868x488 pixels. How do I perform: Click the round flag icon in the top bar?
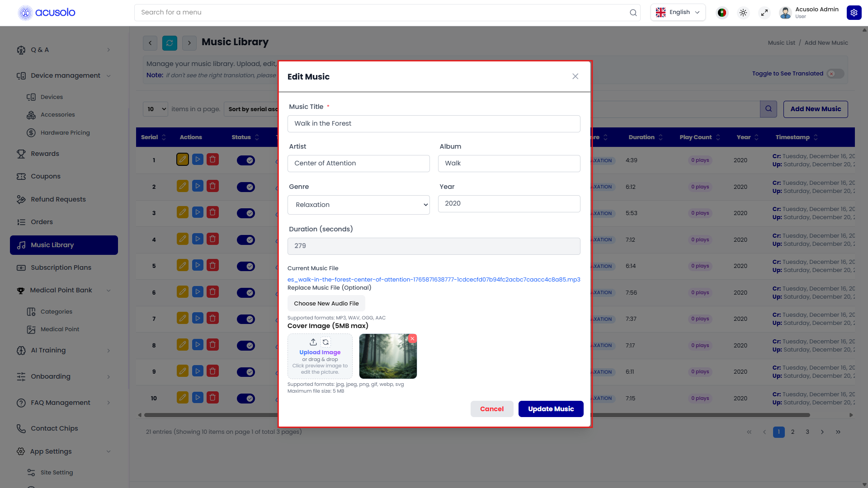(x=722, y=13)
